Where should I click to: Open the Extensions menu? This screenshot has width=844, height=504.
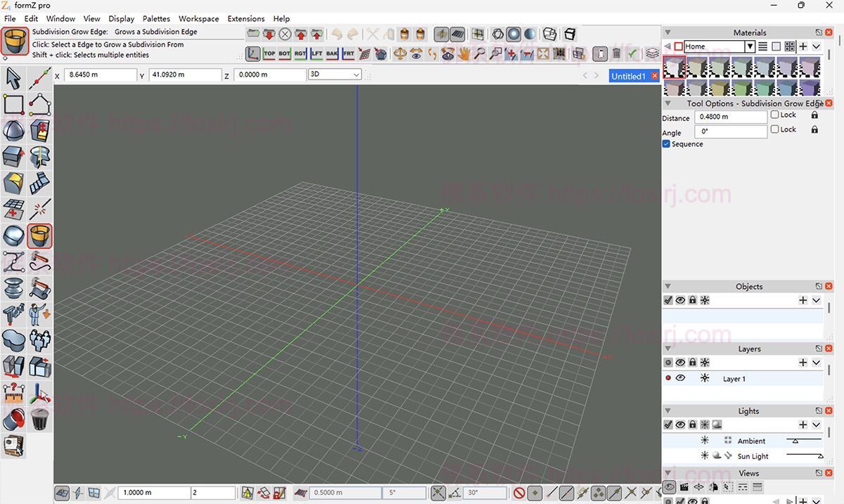(245, 19)
